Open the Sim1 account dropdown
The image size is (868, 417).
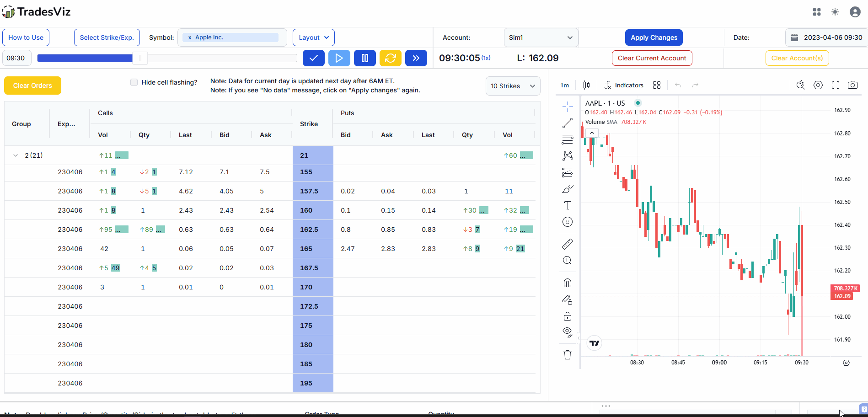pos(541,37)
